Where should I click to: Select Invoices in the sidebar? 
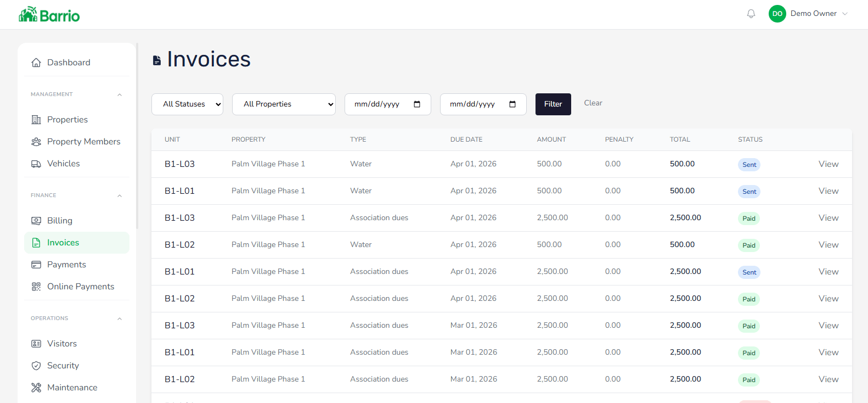(x=77, y=243)
